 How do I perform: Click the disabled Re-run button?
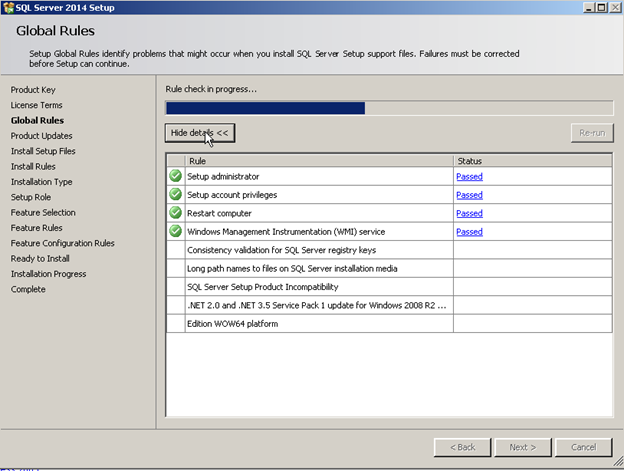pyautogui.click(x=592, y=133)
